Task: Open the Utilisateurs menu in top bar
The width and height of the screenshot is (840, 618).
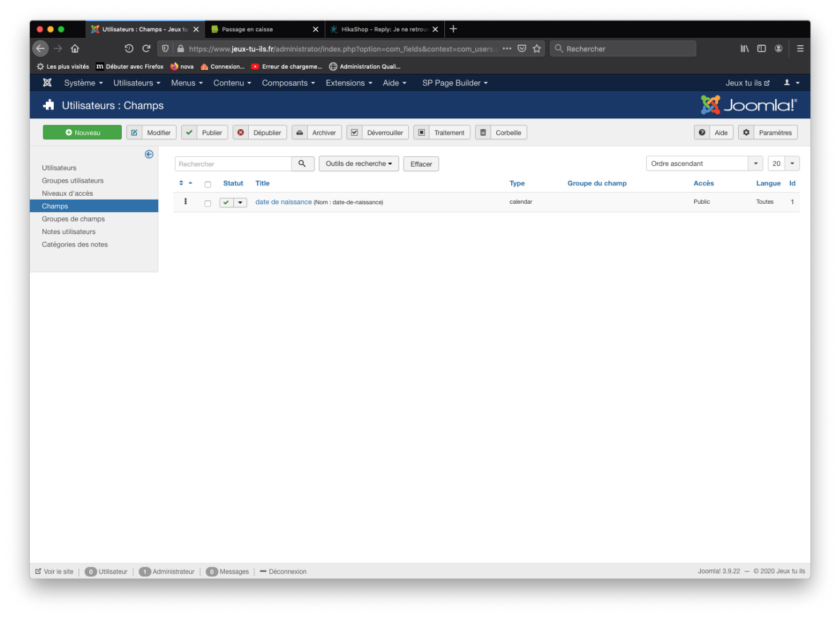Action: pos(137,83)
